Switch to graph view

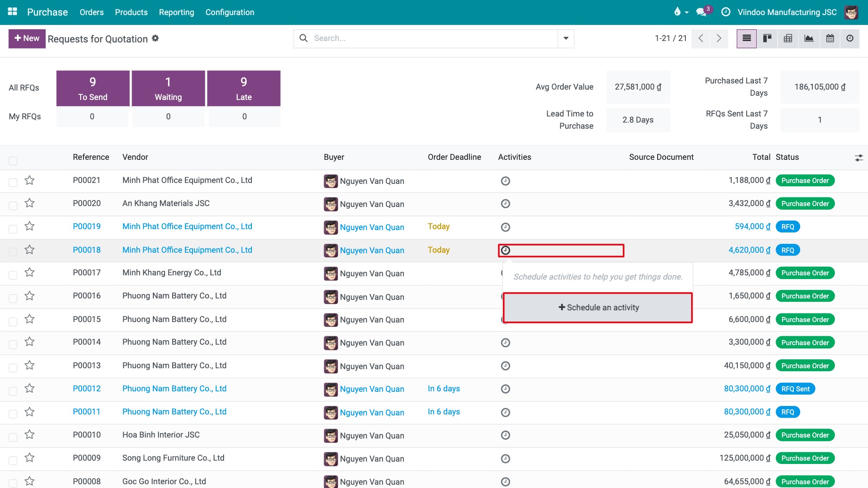point(809,39)
